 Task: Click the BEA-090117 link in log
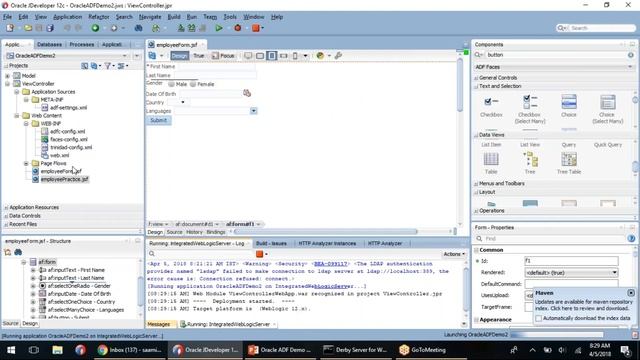(x=330, y=264)
